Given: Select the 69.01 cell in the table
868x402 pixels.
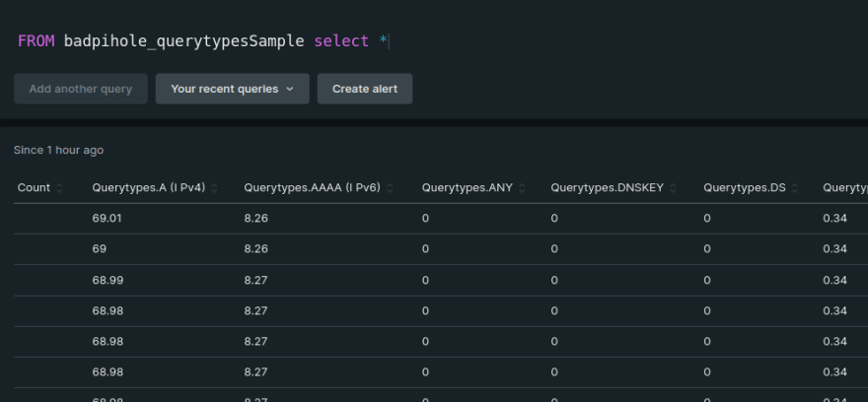Looking at the screenshot, I should coord(107,219).
